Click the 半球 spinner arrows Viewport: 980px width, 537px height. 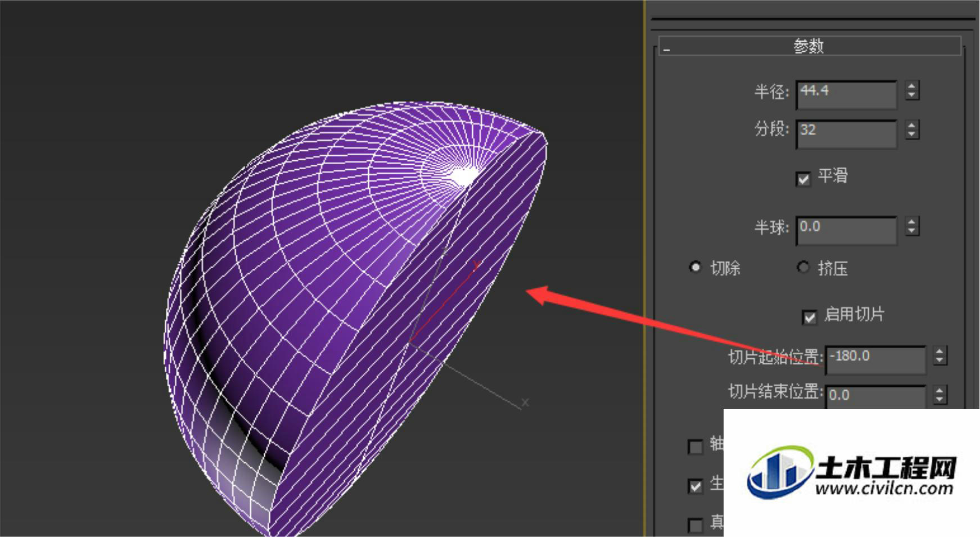coord(912,227)
